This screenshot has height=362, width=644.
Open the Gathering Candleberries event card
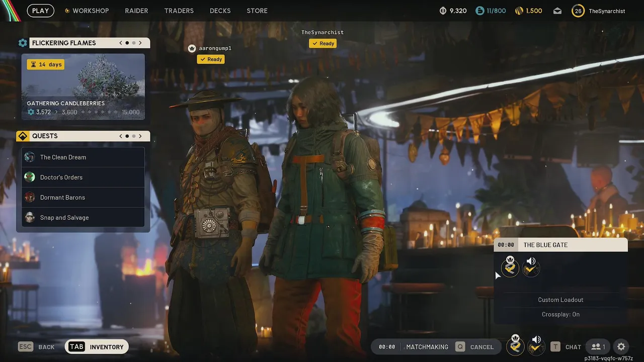click(83, 87)
